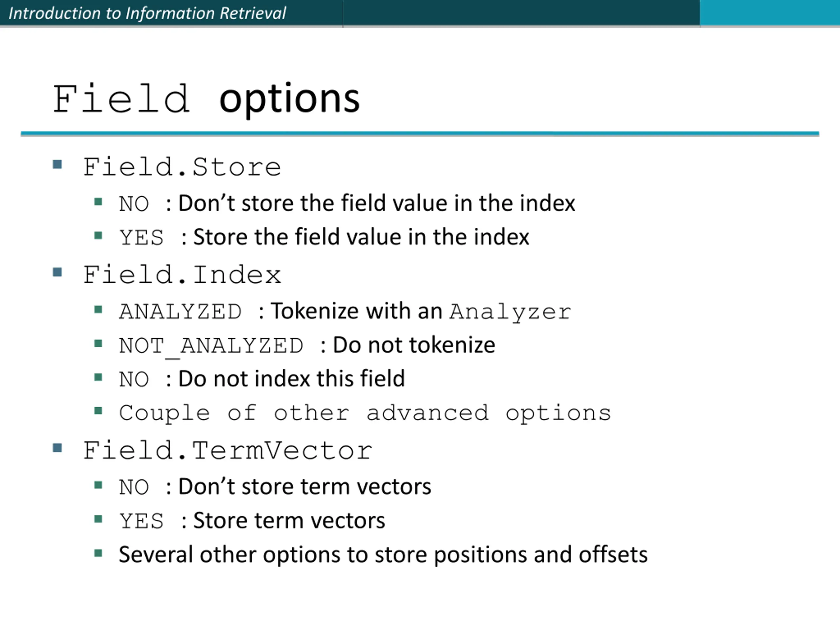Image resolution: width=840 pixels, height=630 pixels.
Task: Click the bullet icon beside Field.Store
Action: (57, 164)
